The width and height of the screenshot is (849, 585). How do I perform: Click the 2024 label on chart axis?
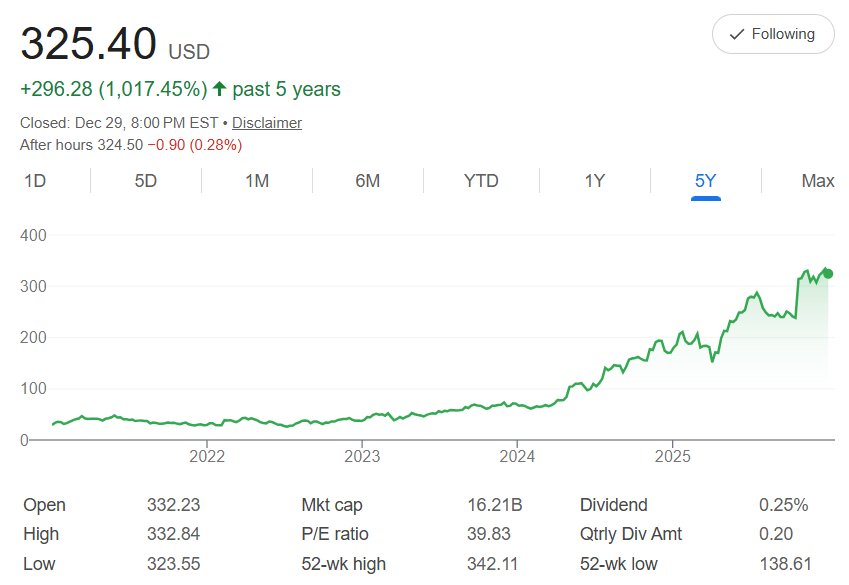pyautogui.click(x=517, y=457)
